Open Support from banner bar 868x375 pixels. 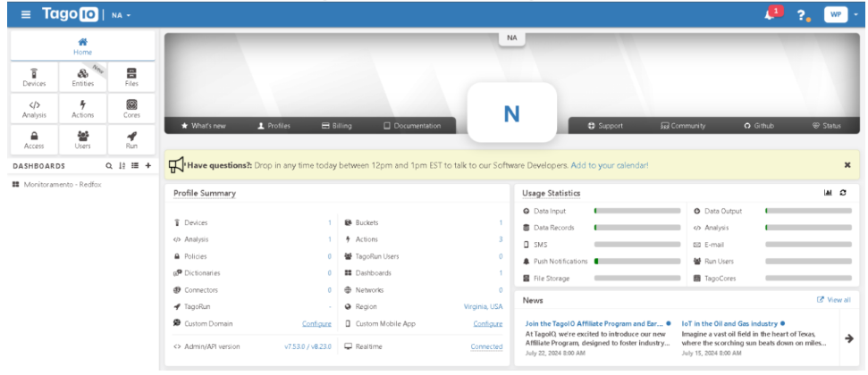coord(605,126)
